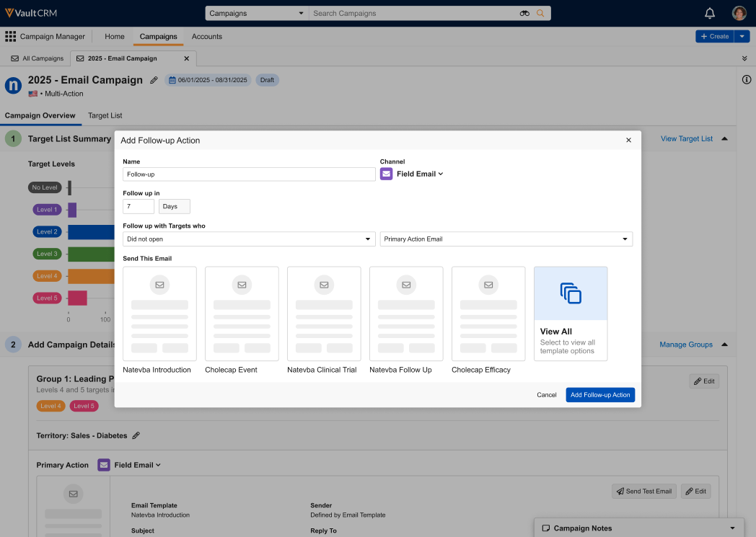The height and width of the screenshot is (537, 756).
Task: Open the Did not open dropdown
Action: (x=249, y=239)
